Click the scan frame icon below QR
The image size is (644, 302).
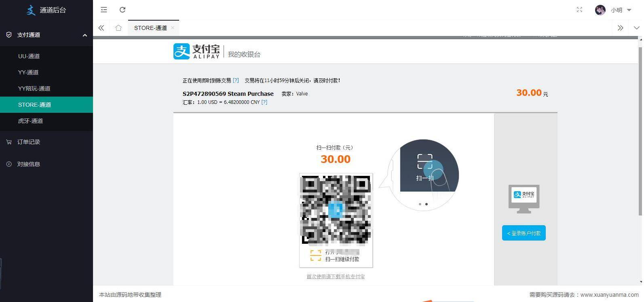315,256
